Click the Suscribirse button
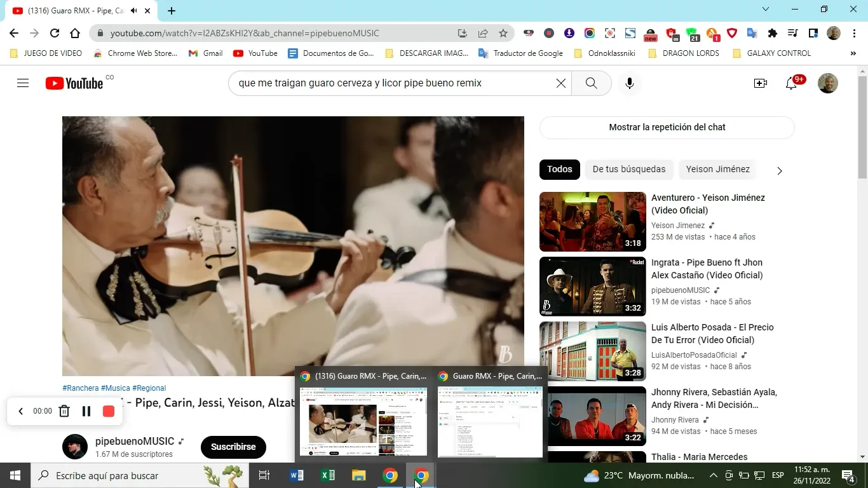This screenshot has height=488, width=868. (233, 447)
